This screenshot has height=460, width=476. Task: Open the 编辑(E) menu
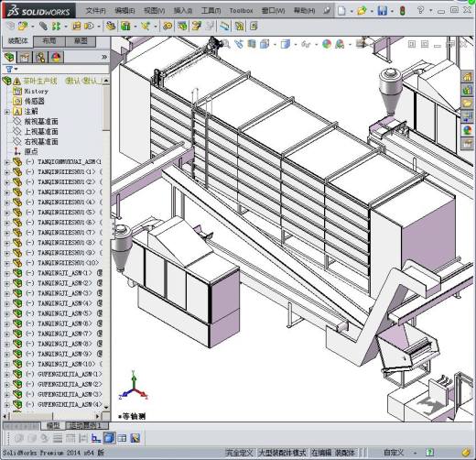124,11
